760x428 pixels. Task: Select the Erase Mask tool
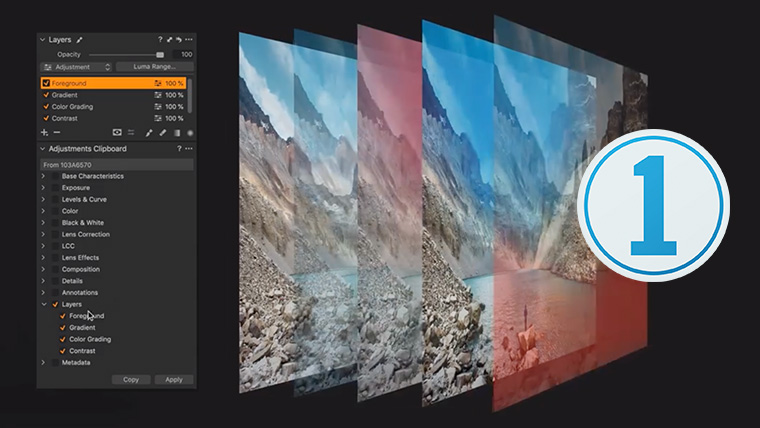click(163, 132)
